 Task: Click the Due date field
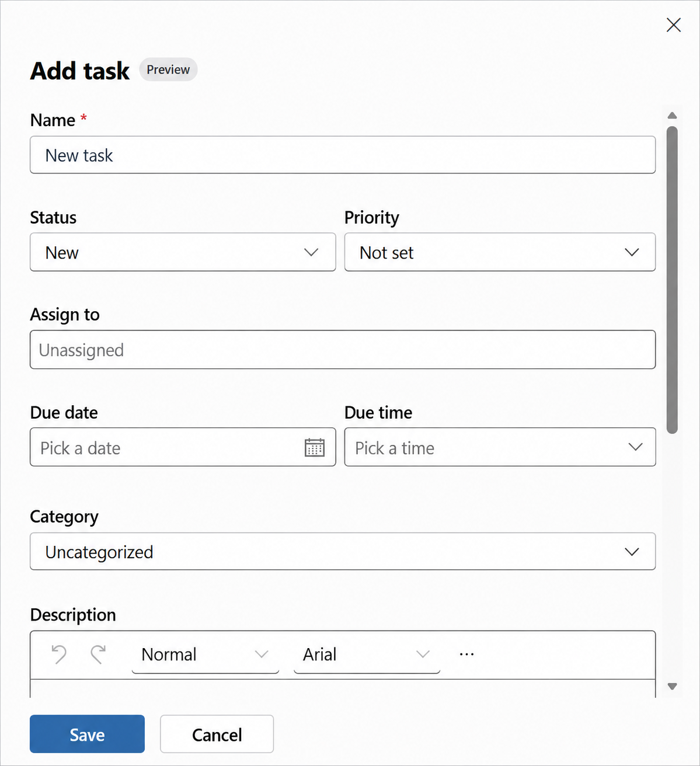(x=183, y=447)
